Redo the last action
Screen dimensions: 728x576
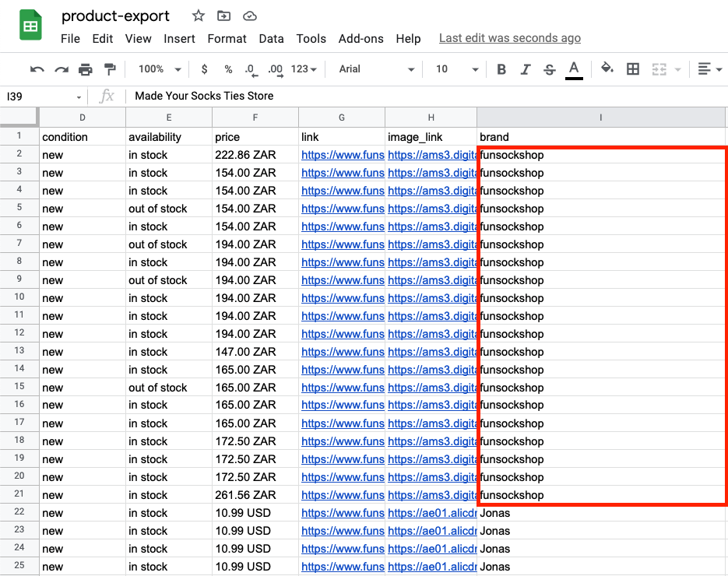coord(62,69)
